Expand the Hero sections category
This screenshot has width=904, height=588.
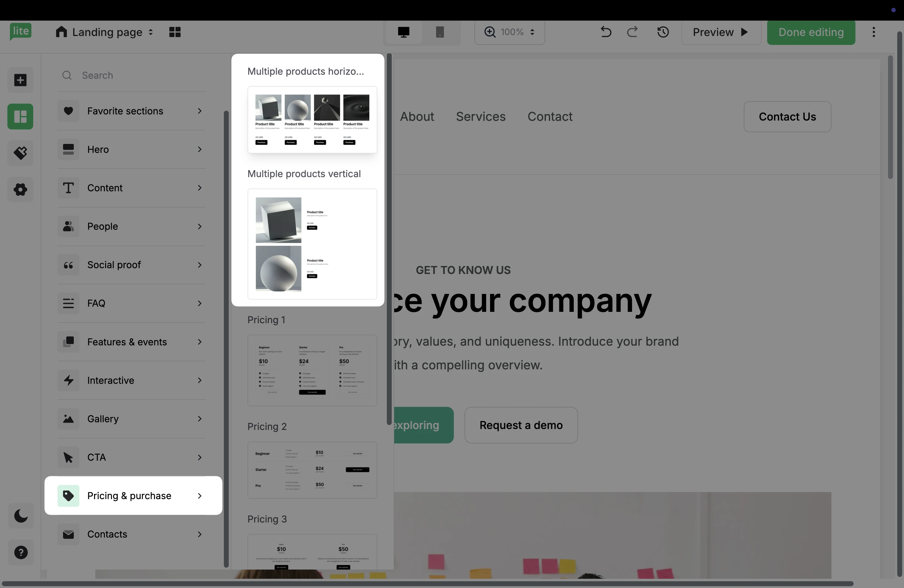tap(131, 149)
